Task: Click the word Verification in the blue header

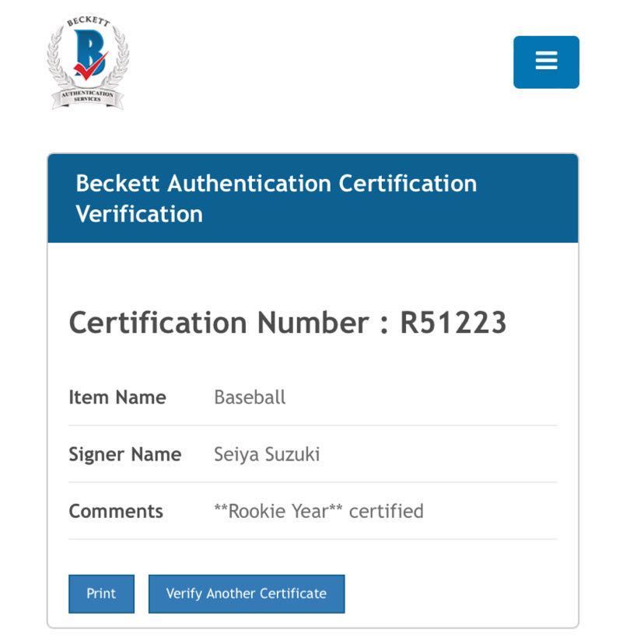Action: tap(139, 214)
